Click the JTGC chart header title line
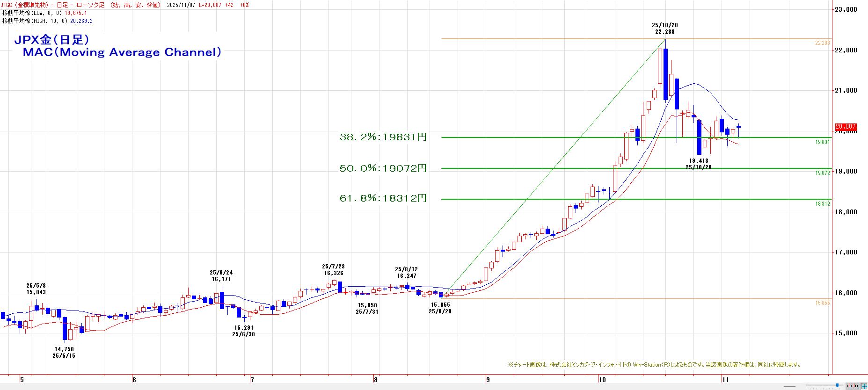The image size is (868, 390). (125, 5)
